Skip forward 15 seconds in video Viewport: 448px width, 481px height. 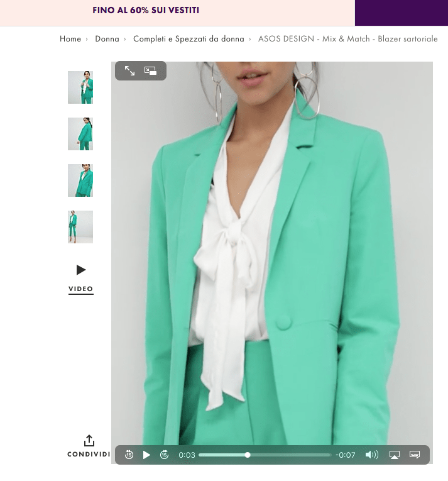pos(165,455)
